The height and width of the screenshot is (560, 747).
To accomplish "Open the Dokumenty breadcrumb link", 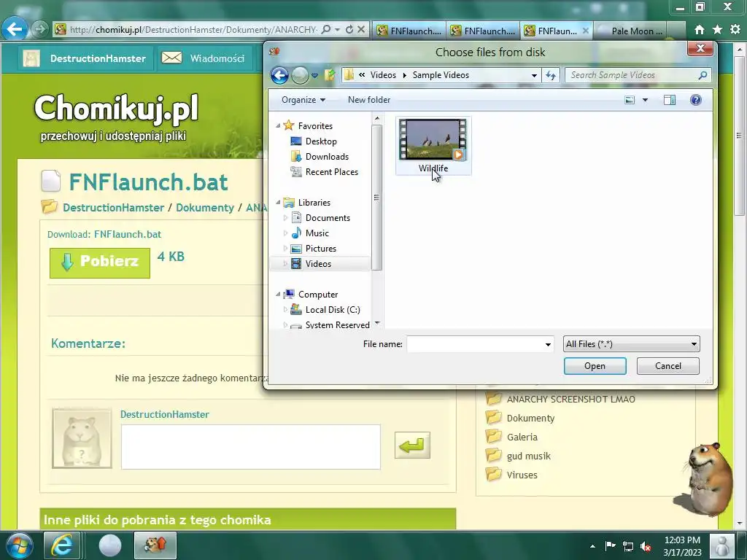I will (205, 208).
